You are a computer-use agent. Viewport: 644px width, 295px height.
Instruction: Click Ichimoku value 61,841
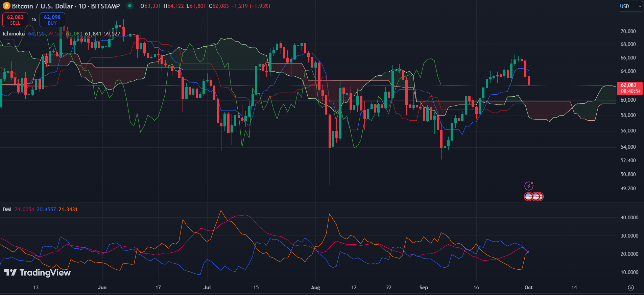click(x=93, y=34)
